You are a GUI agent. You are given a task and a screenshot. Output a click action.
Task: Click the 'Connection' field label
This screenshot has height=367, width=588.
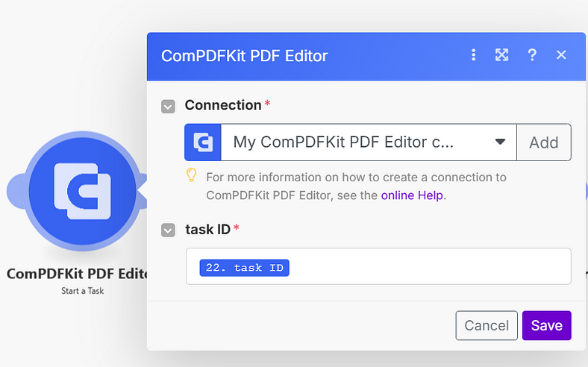[x=223, y=105]
